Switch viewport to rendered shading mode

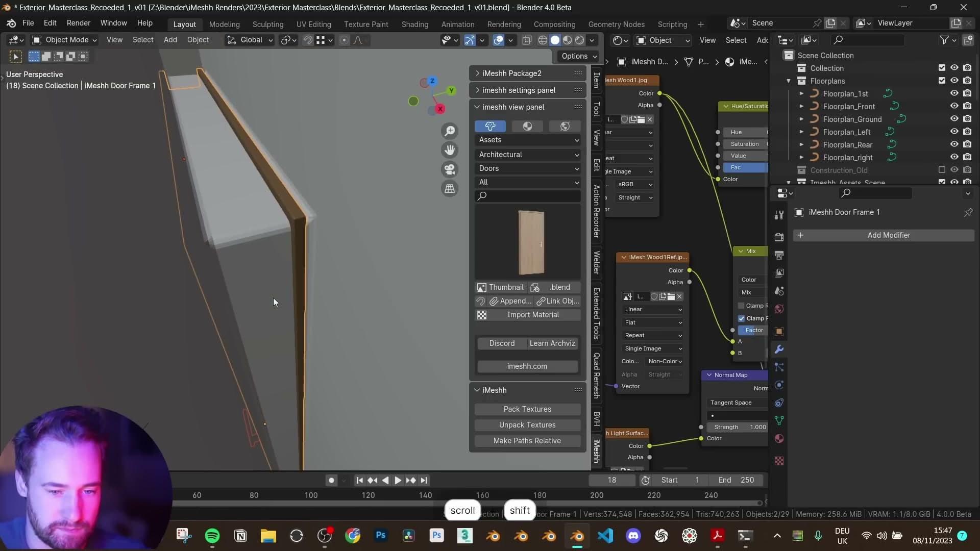(580, 40)
